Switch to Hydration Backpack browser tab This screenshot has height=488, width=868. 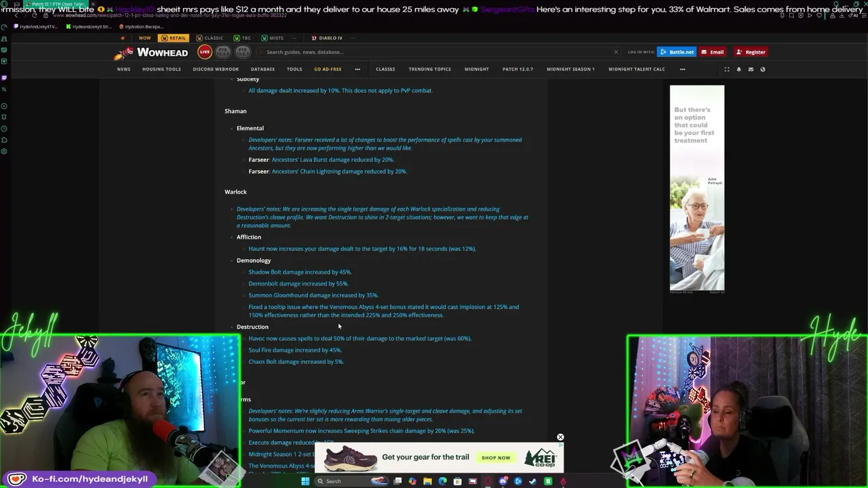[141, 26]
